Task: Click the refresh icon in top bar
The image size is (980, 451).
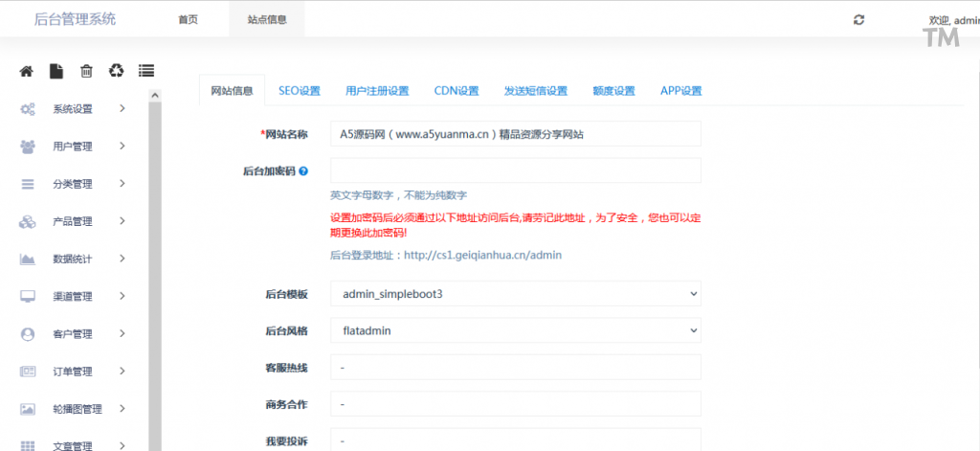Action: [858, 19]
